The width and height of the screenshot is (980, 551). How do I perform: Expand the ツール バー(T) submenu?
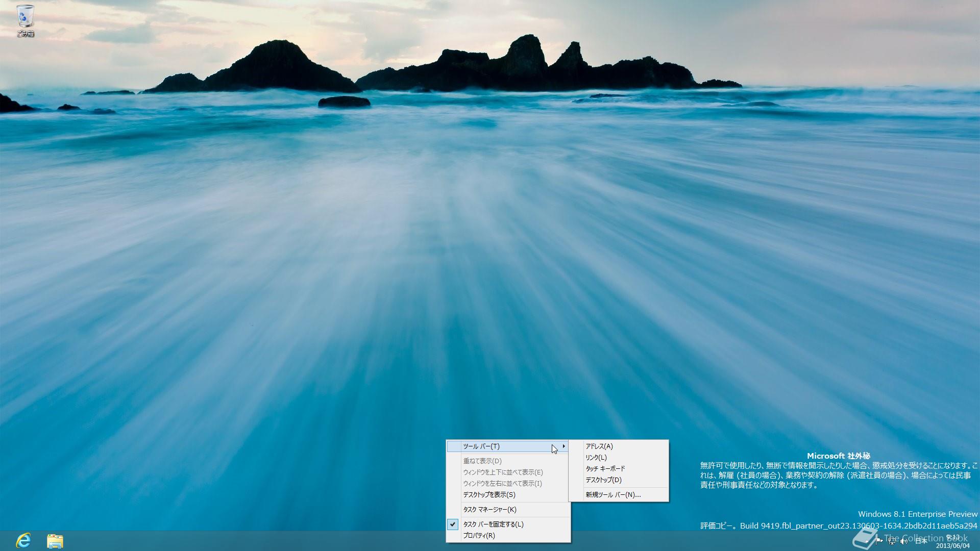click(x=508, y=446)
